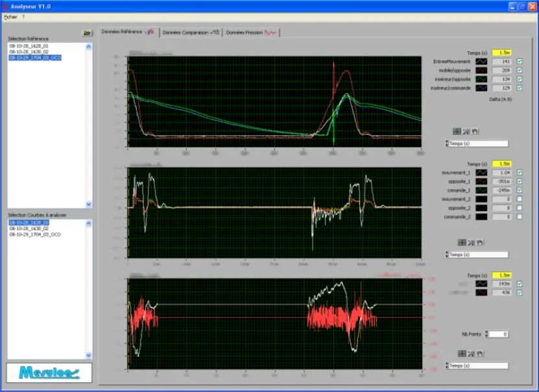The width and height of the screenshot is (539, 392).
Task: Toggle EntreeMouvement curve visibility checkbox
Action: [x=520, y=62]
